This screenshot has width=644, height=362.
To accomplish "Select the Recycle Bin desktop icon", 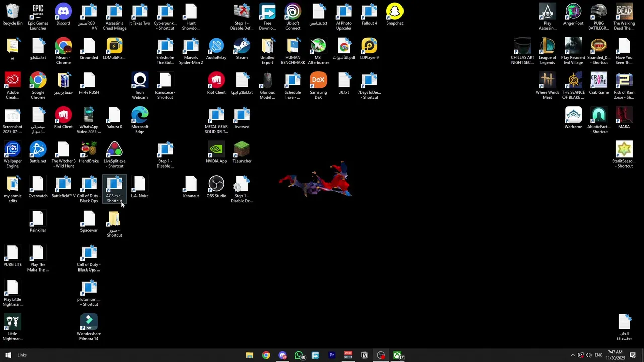I will point(13,15).
